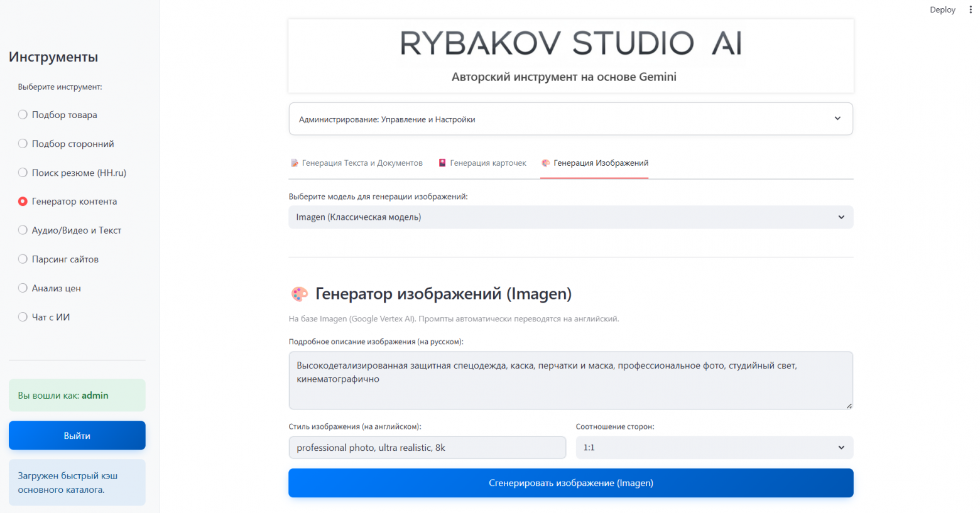Viewport: 980px width, 513px height.
Task: Open the Imagen model selection dropdown
Action: click(570, 217)
